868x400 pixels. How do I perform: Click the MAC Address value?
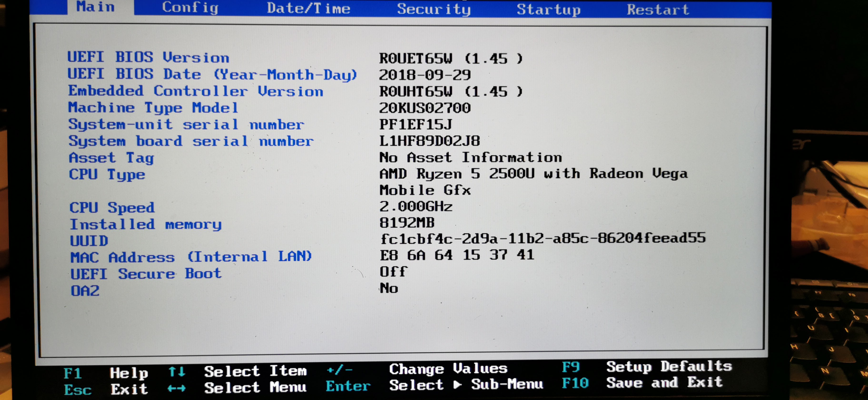457,255
